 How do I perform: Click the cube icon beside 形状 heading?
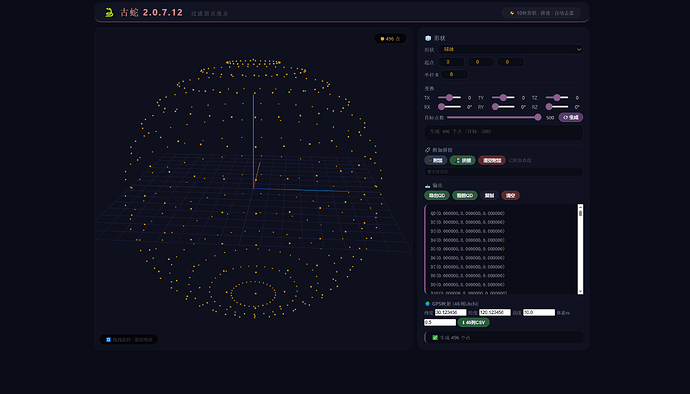click(428, 38)
